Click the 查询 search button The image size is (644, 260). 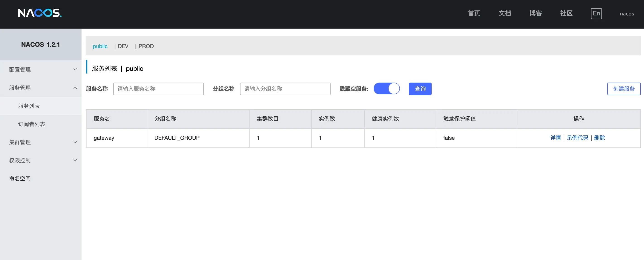coord(420,89)
